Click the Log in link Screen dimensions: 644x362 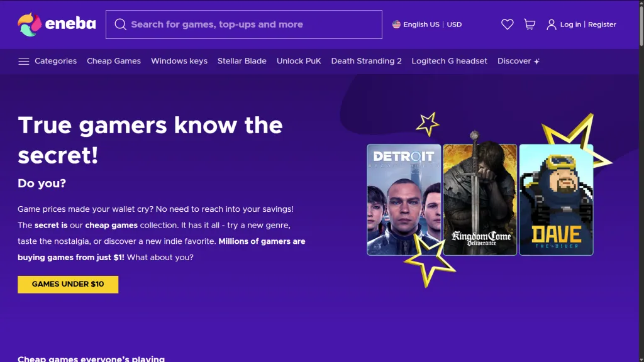(x=570, y=25)
